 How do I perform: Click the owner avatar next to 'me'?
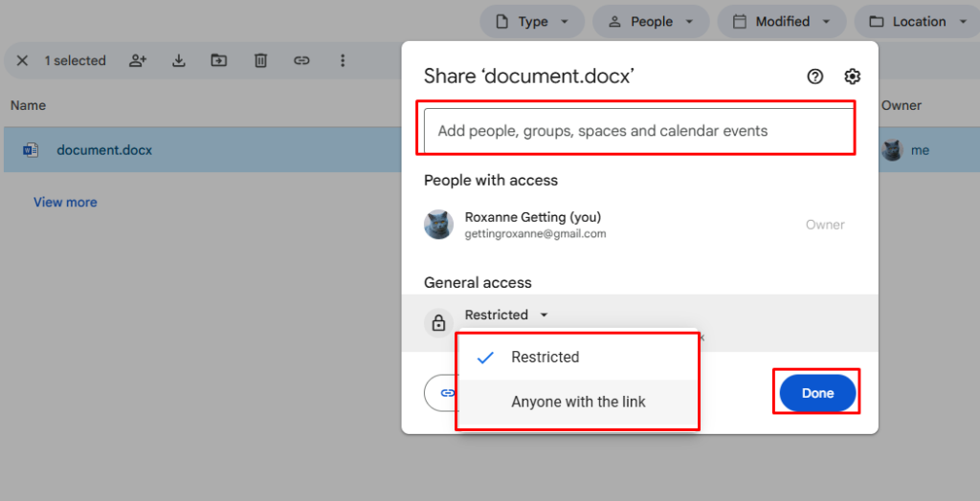pos(892,150)
